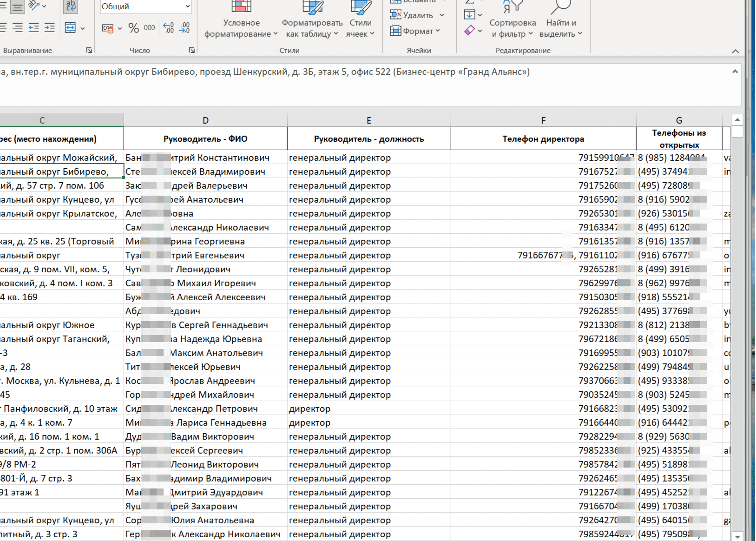
Task: Click the vertical scrollbar down arrow
Action: click(x=737, y=536)
